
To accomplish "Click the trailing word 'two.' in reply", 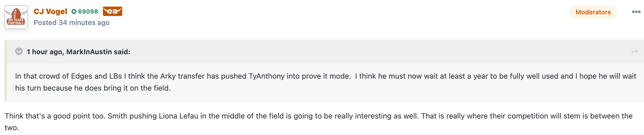I will [x=12, y=128].
